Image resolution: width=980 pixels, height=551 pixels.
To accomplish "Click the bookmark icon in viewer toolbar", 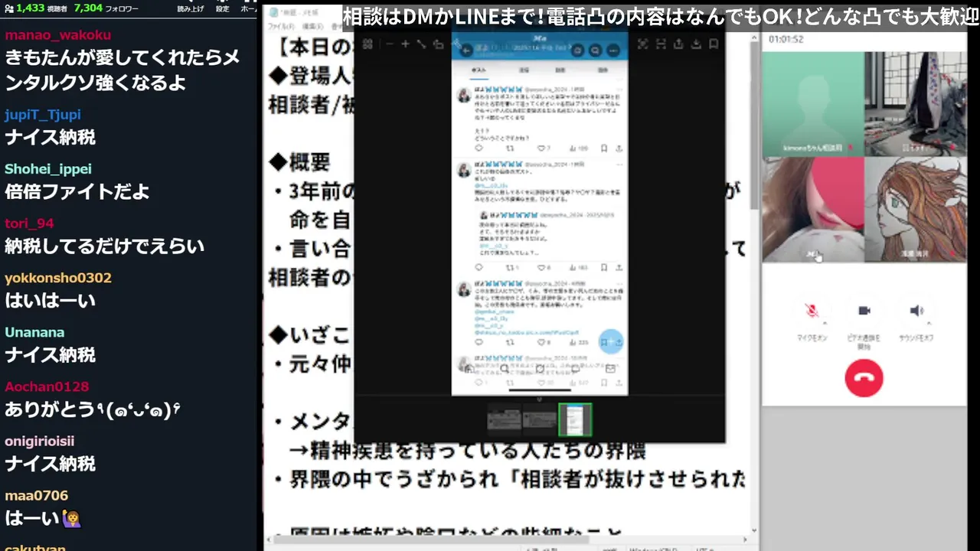I will [714, 44].
